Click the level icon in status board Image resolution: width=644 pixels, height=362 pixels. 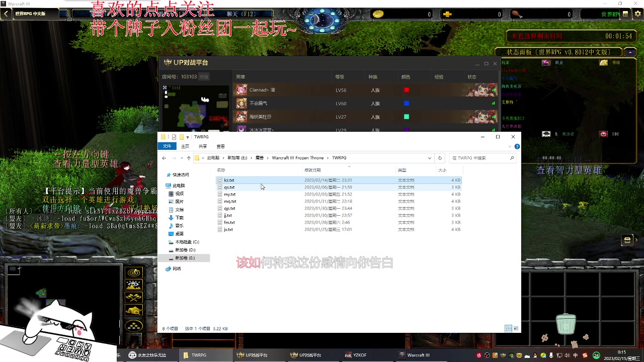(x=603, y=63)
